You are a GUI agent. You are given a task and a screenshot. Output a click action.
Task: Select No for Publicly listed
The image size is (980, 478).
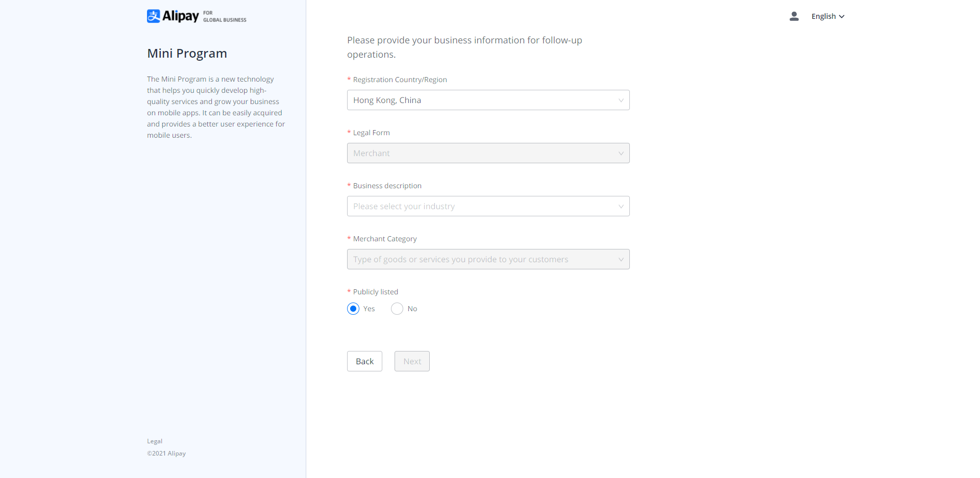tap(397, 309)
